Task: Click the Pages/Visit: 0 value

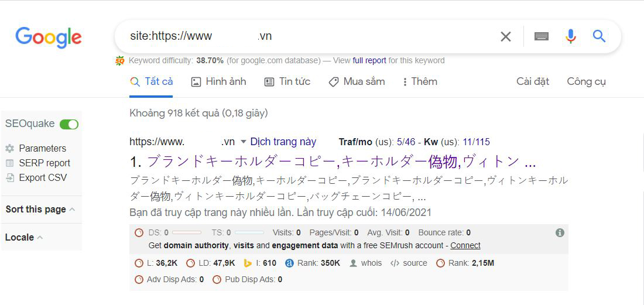Action: coord(334,233)
